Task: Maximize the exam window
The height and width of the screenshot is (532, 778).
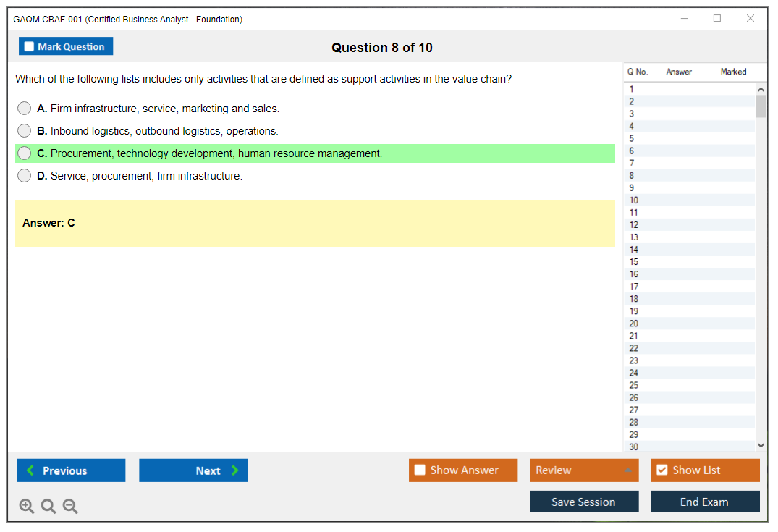Action: pyautogui.click(x=717, y=19)
